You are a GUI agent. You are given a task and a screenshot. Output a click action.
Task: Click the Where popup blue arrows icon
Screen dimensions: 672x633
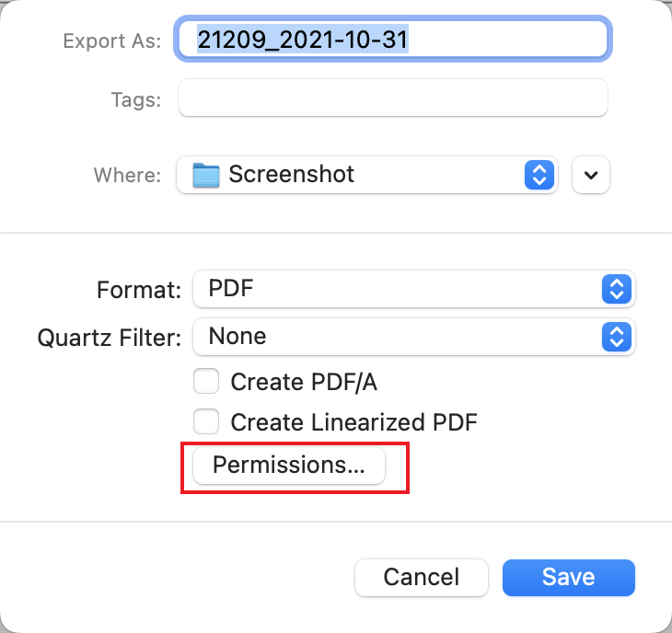(x=539, y=175)
